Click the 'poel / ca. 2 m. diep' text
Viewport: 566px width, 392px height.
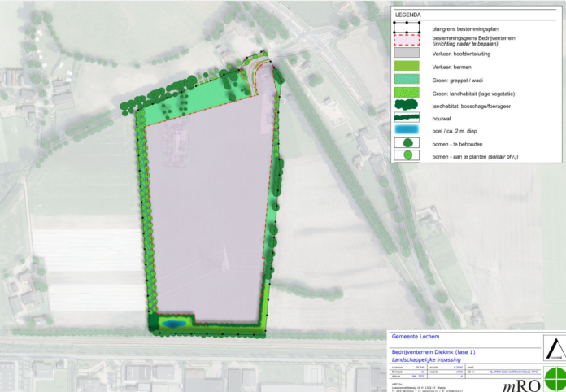pos(455,131)
